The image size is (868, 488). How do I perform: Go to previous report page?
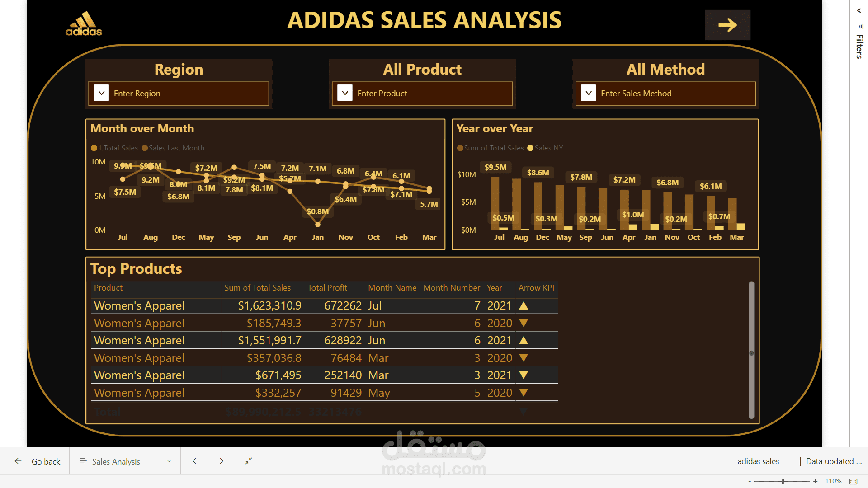pyautogui.click(x=194, y=461)
